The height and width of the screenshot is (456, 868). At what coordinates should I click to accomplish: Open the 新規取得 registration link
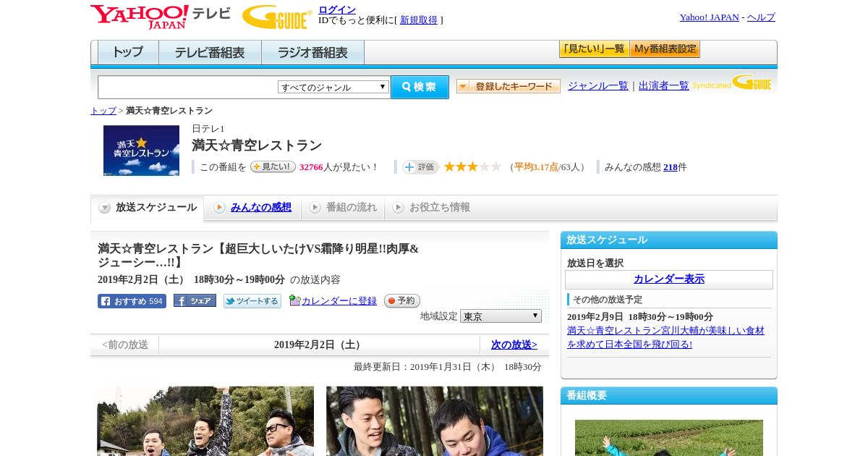coord(419,20)
